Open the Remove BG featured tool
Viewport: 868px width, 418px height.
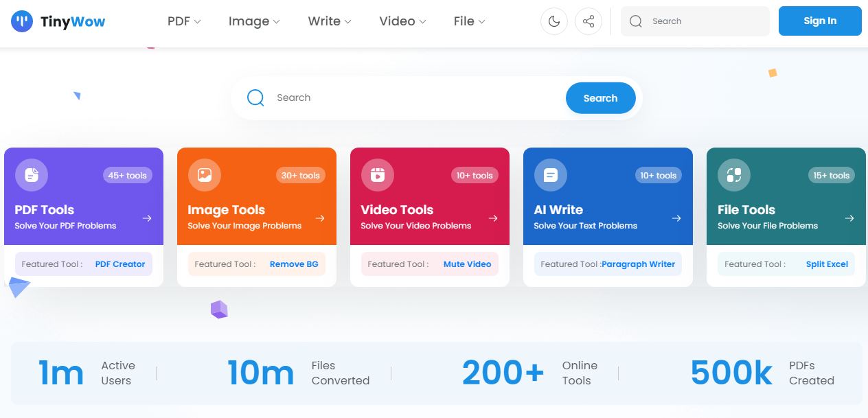click(294, 264)
